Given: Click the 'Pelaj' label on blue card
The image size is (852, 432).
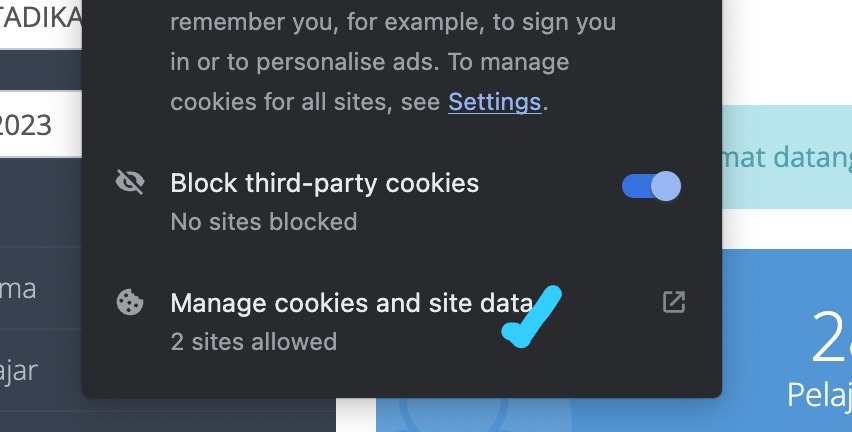Looking at the screenshot, I should [819, 394].
